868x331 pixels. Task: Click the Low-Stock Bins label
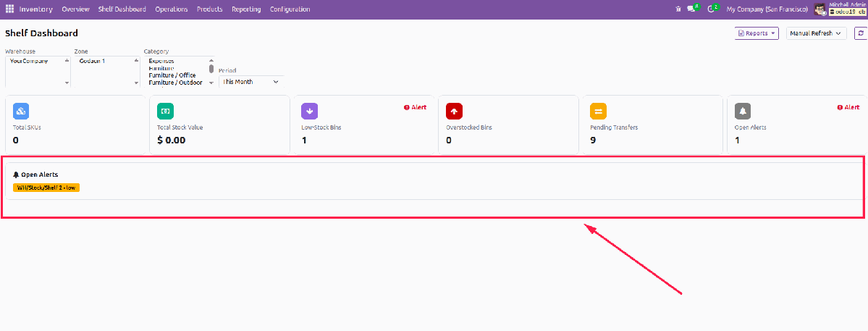coord(321,127)
